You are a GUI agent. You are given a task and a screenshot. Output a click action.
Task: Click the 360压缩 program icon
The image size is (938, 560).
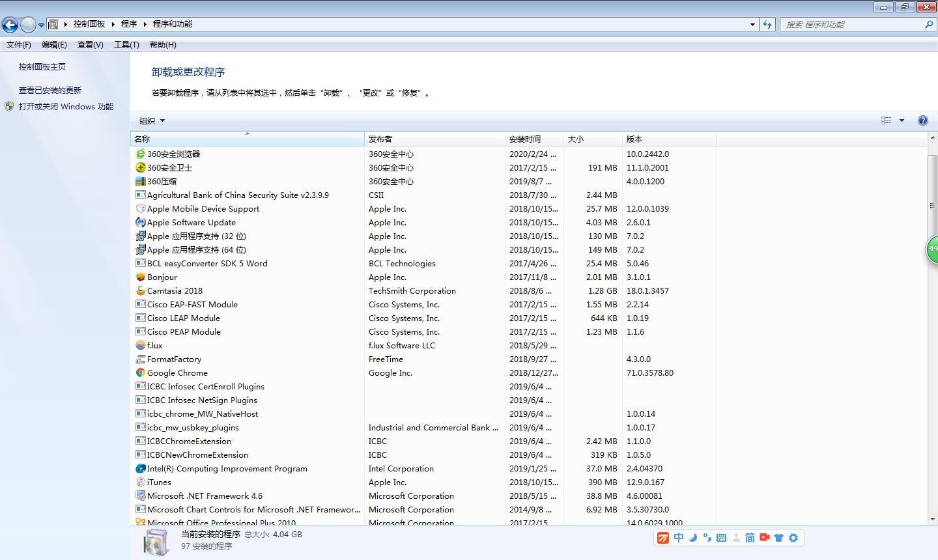[x=140, y=181]
